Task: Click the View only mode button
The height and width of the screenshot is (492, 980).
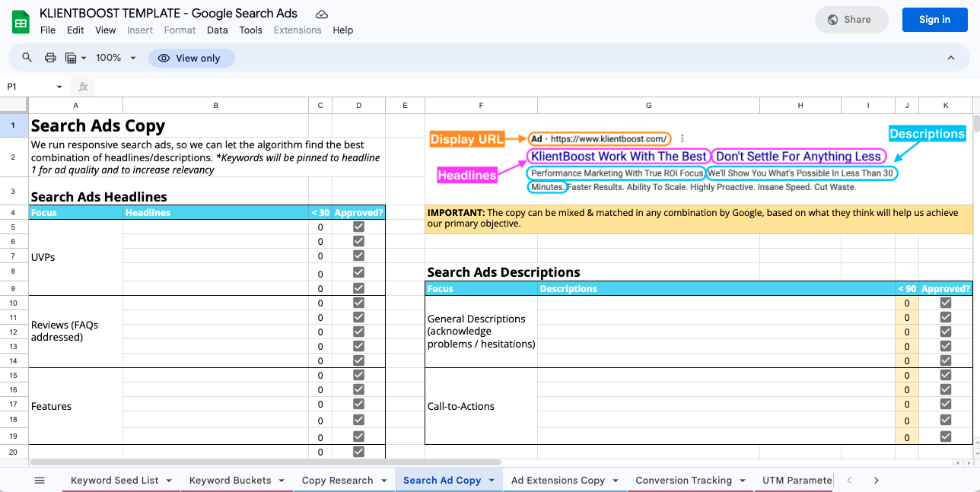Action: 191,58
